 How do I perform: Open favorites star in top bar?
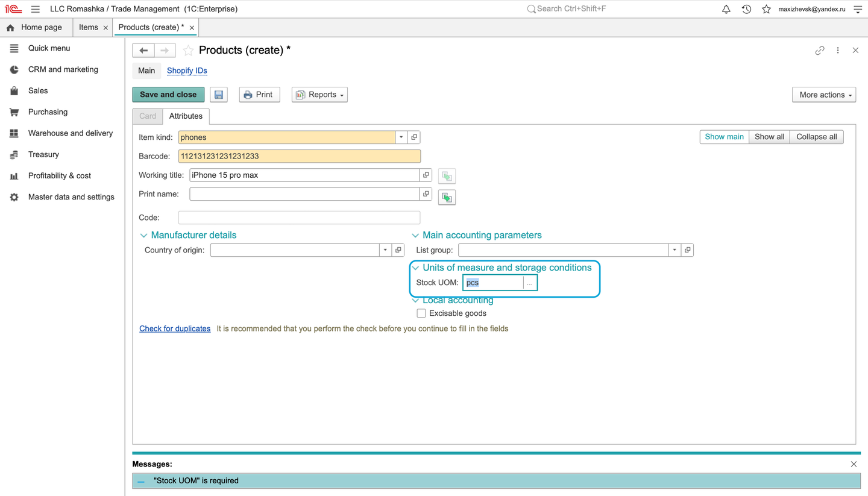coord(766,9)
